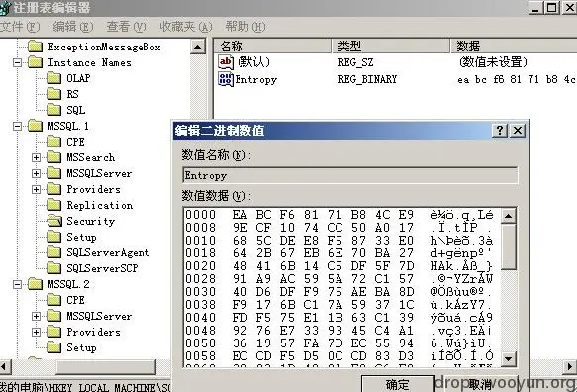Click MSSQLServer folder icon under MSSQL.2

click(x=54, y=316)
